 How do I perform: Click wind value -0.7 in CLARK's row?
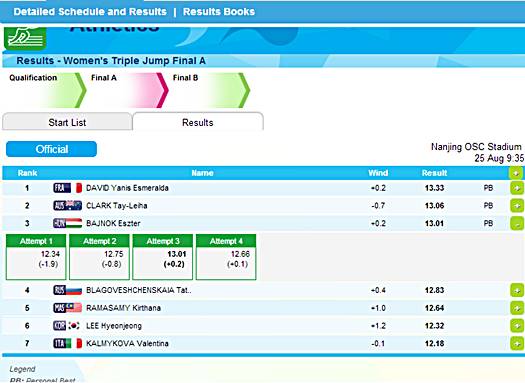pos(378,206)
